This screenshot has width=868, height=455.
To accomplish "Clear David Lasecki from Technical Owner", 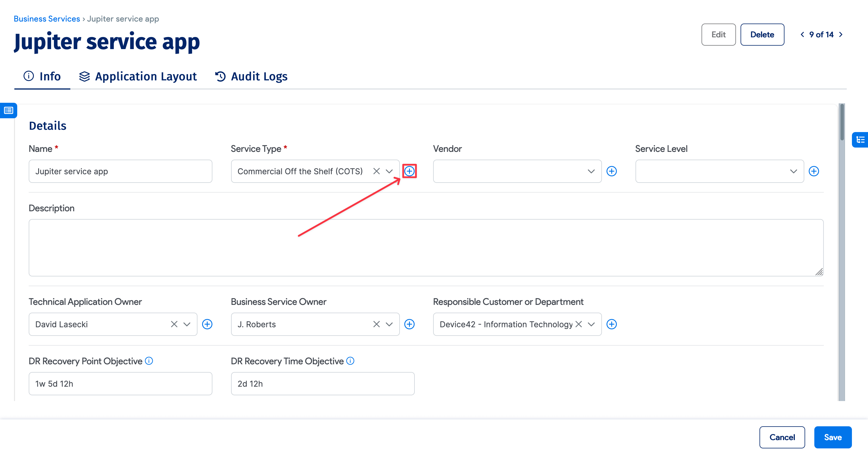I will pyautogui.click(x=174, y=324).
